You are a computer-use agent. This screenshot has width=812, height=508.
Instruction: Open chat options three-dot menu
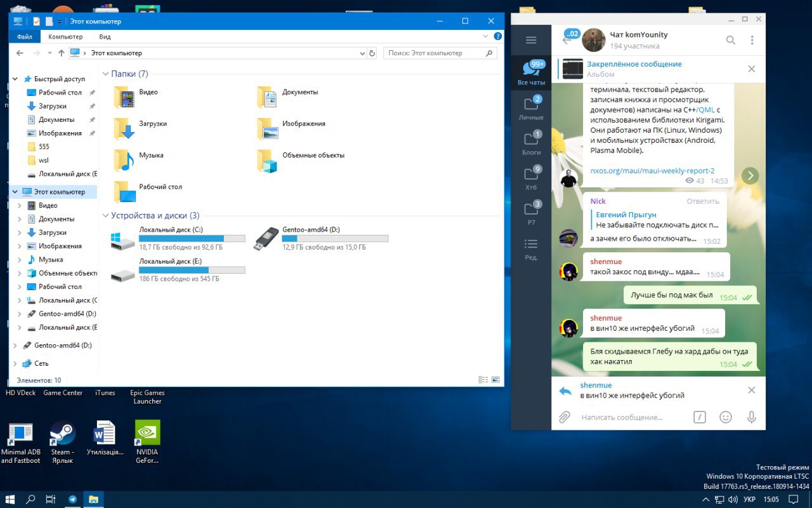[x=752, y=40]
